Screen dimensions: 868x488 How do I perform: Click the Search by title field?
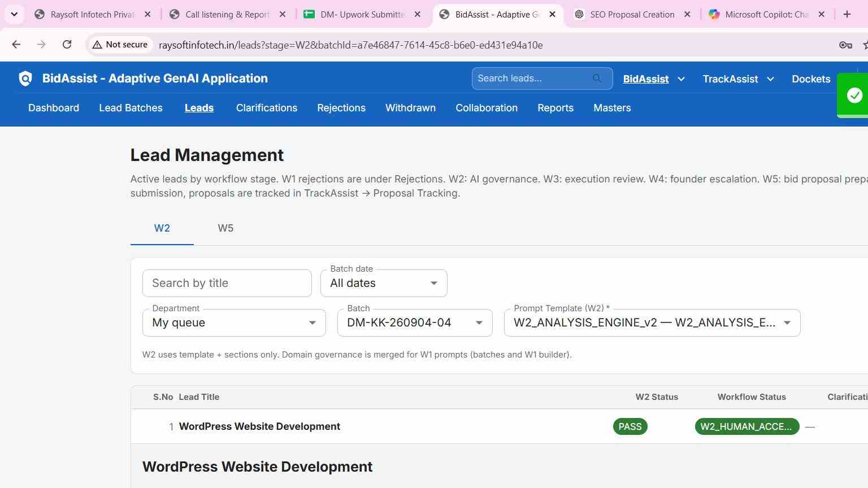[227, 283]
